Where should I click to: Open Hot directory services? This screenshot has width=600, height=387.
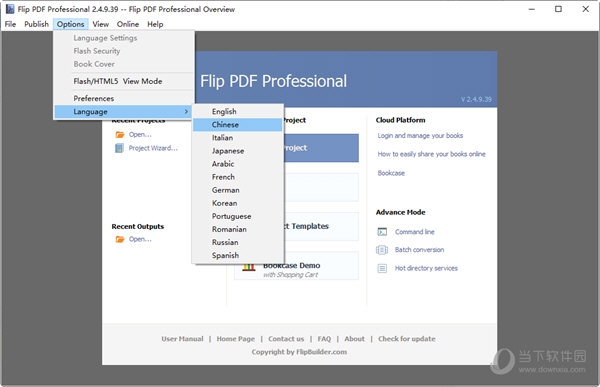(x=426, y=268)
